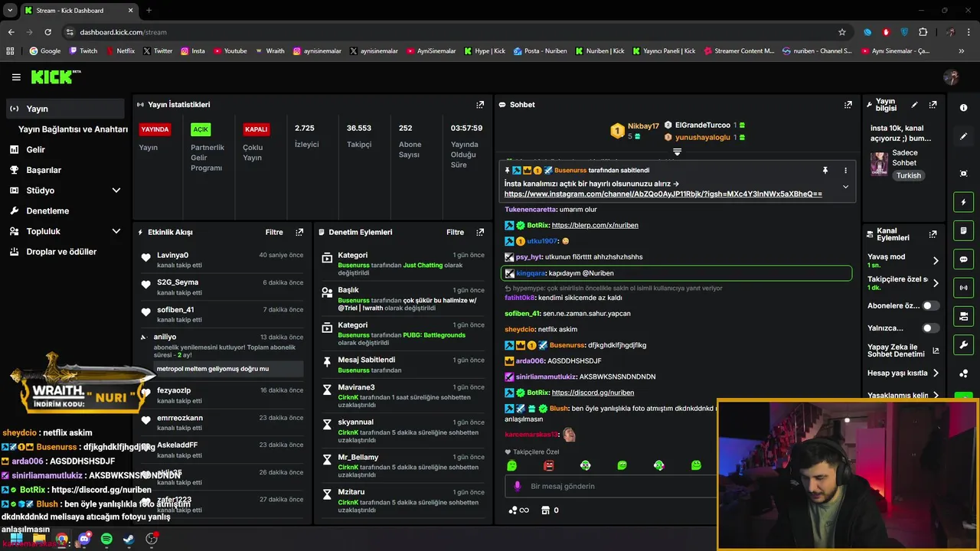Click the wrench icon in right sidebar
The height and width of the screenshot is (551, 980).
coord(964,345)
